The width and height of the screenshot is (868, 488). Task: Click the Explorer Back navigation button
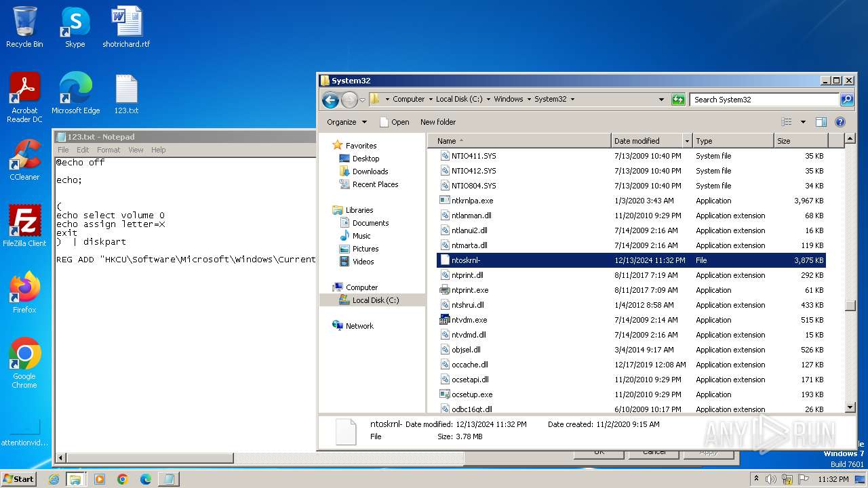[330, 100]
